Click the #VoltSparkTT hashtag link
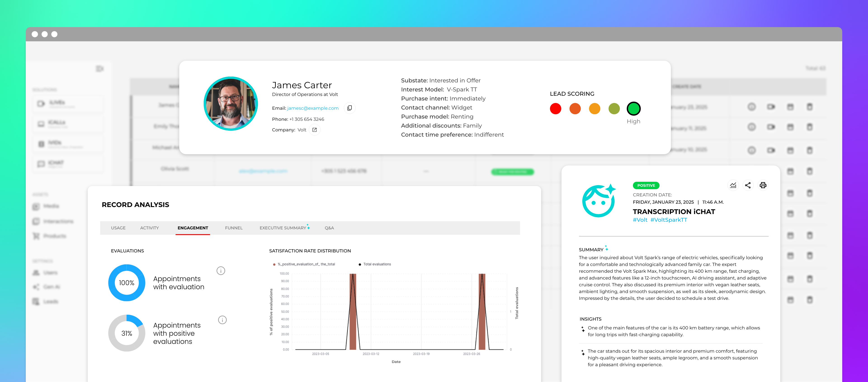868x382 pixels. pos(669,220)
